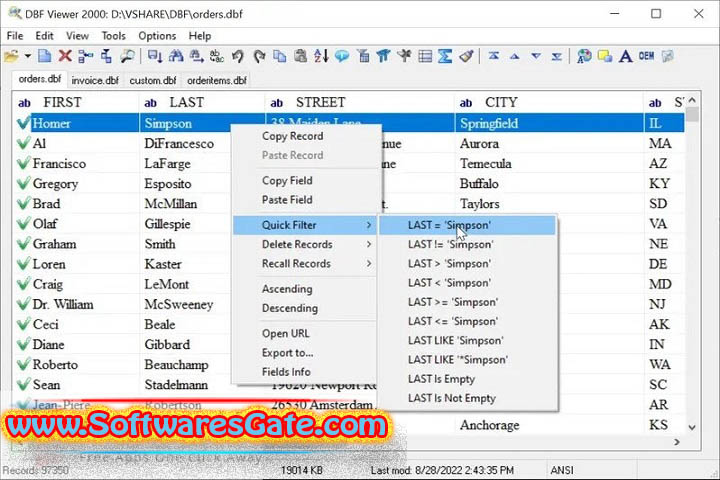The image size is (720, 480).
Task: Click the Open file folder icon
Action: coord(11,56)
